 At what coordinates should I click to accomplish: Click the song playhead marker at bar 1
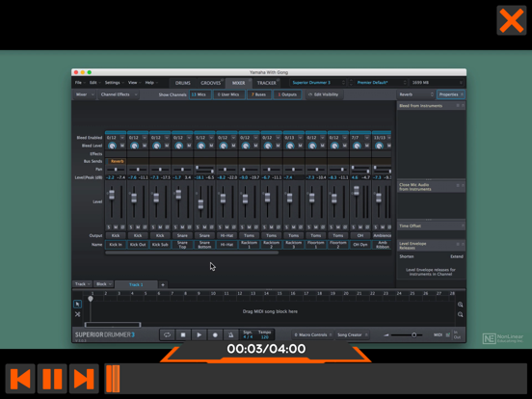[91, 299]
